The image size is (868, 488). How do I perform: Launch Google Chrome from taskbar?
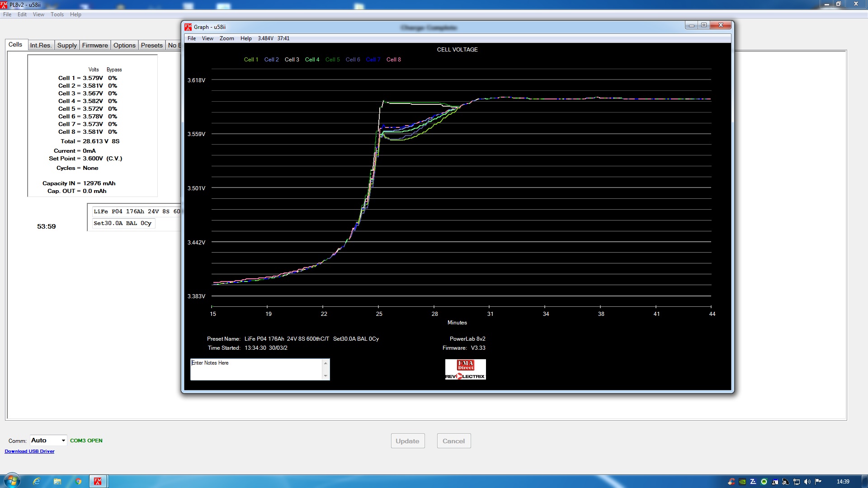click(78, 481)
